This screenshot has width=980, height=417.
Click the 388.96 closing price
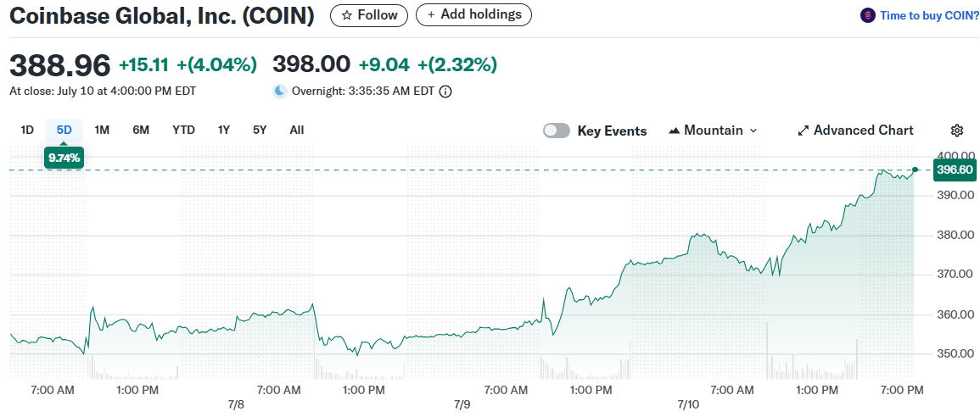click(x=60, y=65)
